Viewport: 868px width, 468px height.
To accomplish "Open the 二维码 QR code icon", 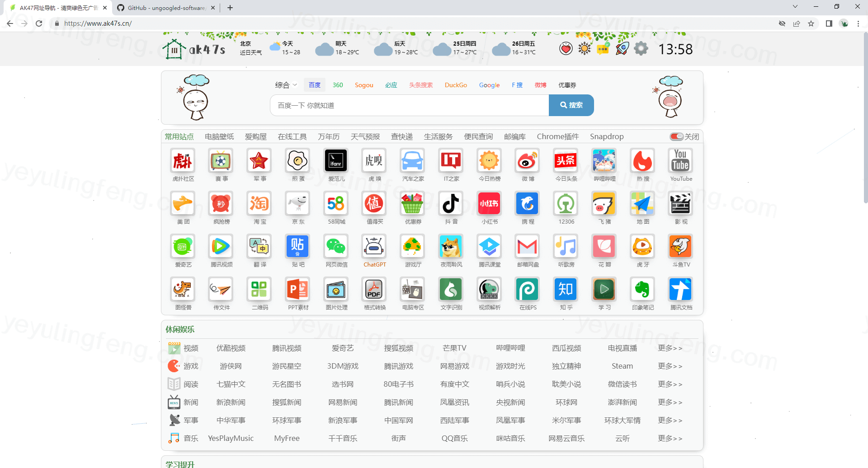I will [x=259, y=289].
